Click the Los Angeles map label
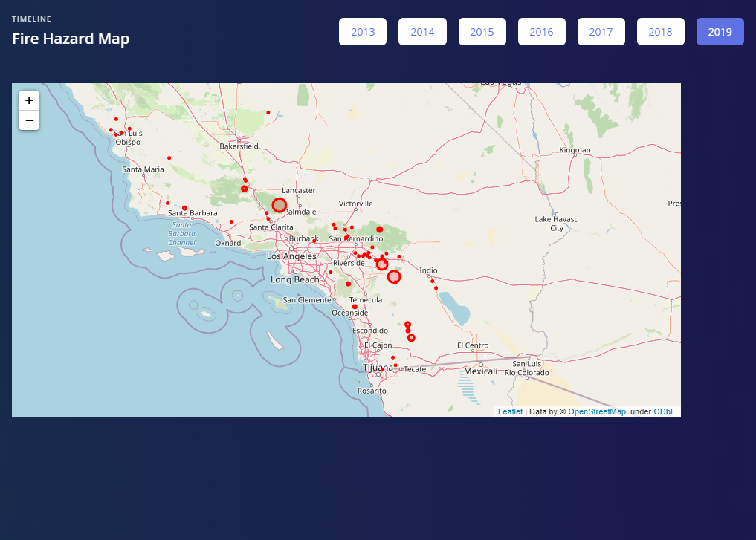 [x=291, y=256]
